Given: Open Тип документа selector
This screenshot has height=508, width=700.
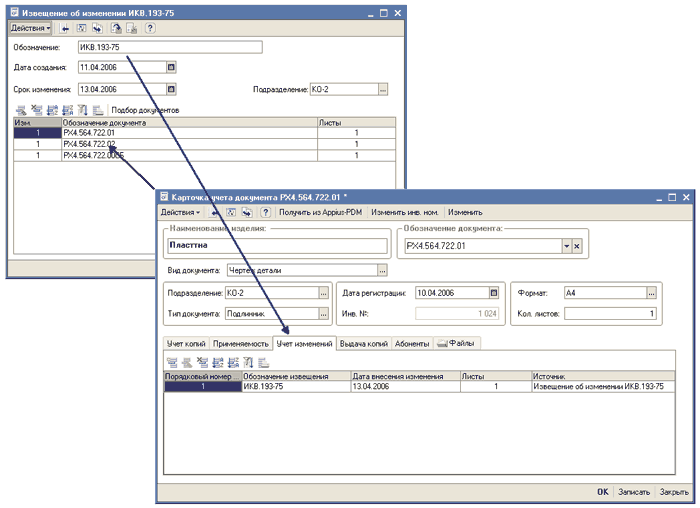Looking at the screenshot, I should (324, 314).
